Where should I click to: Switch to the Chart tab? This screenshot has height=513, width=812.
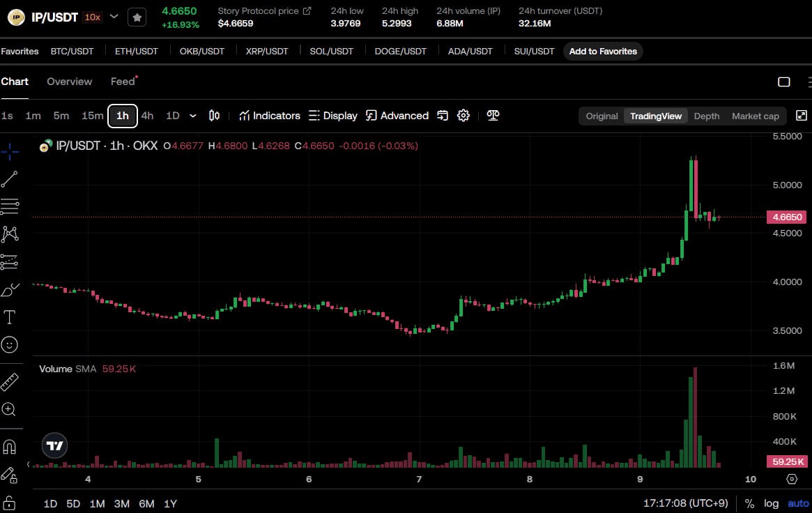pos(15,82)
